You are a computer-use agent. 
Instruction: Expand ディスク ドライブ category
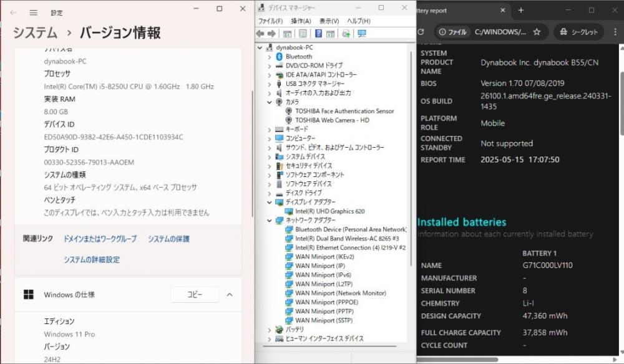[270, 193]
